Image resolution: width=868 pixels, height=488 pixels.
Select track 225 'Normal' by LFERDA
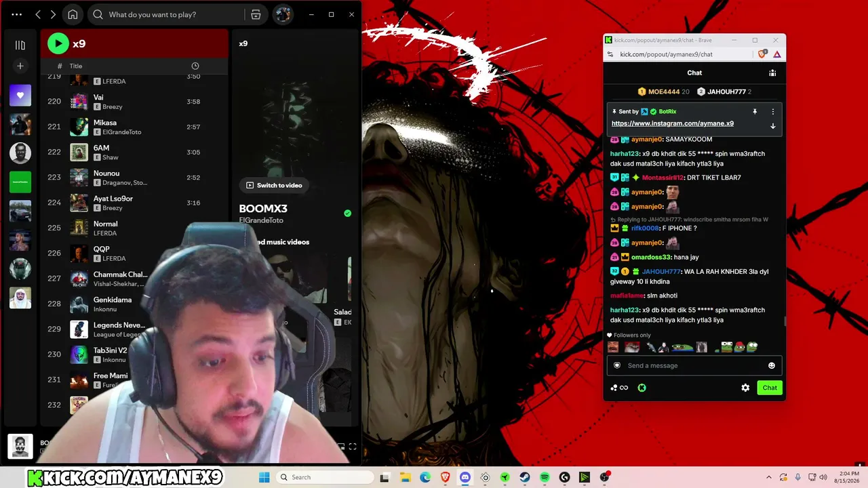pyautogui.click(x=134, y=228)
